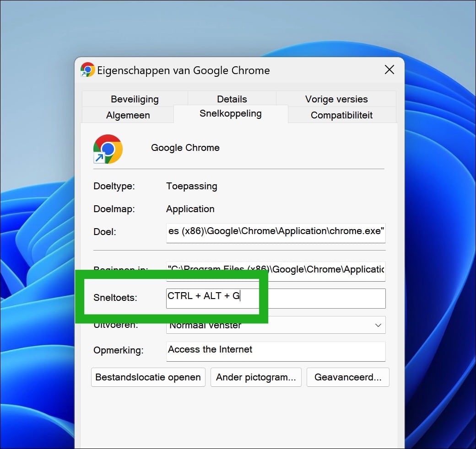476x449 pixels.
Task: Click 'Bestandslocatie openen' to open file location
Action: (148, 377)
